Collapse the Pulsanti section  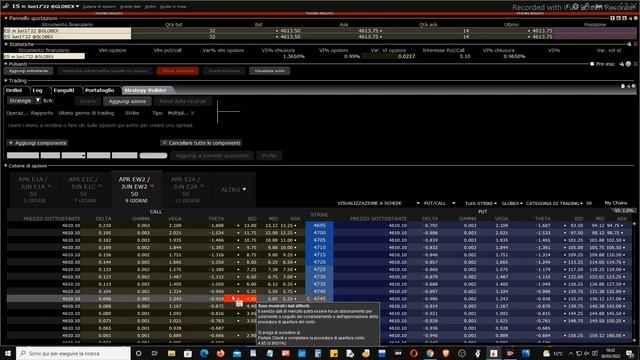[6, 64]
